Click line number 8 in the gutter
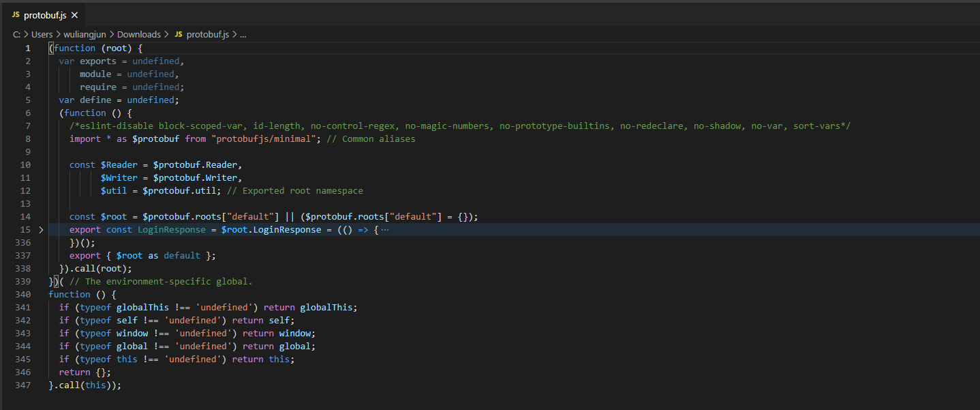The image size is (980, 410). (x=27, y=139)
